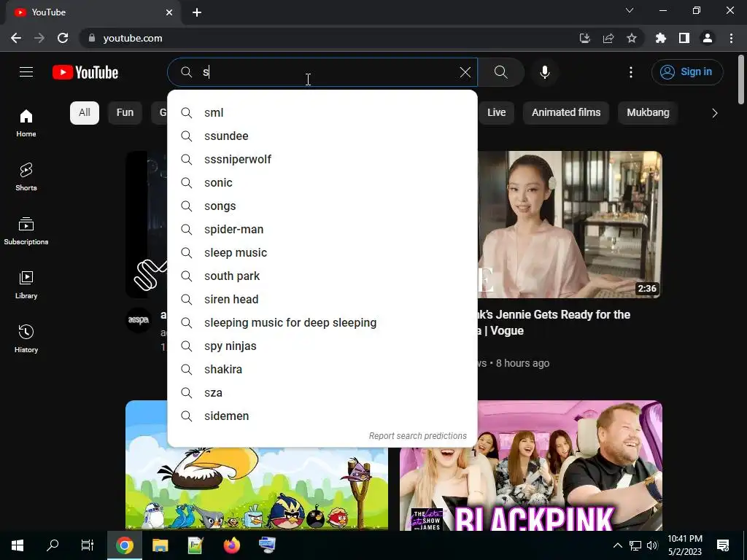Choose the spider-man search suggestion

[322, 229]
